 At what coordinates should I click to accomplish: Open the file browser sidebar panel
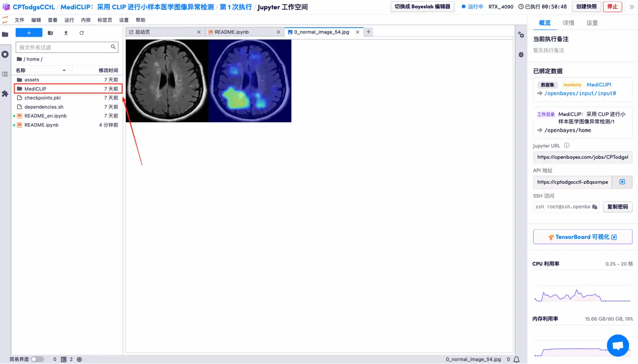[x=5, y=35]
